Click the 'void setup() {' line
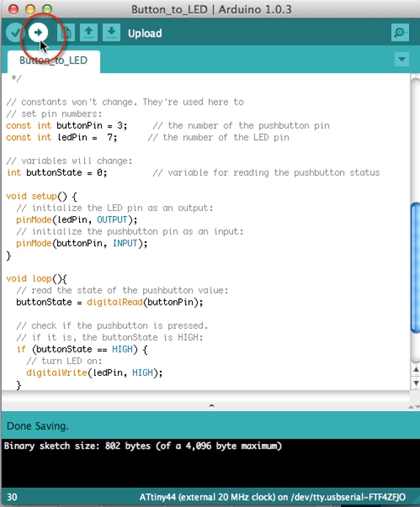The height and width of the screenshot is (507, 420). click(x=42, y=196)
